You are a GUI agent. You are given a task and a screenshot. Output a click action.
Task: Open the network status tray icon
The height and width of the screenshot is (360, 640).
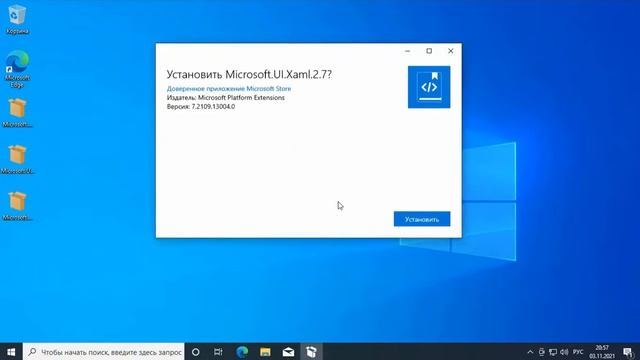coord(553,352)
